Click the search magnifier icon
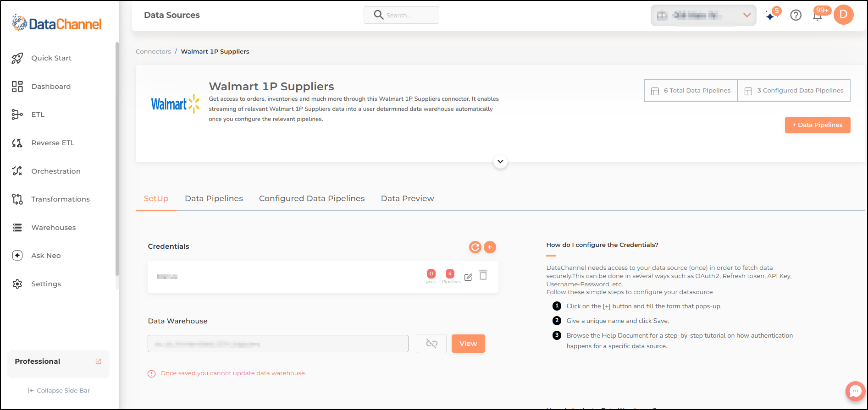 point(378,15)
